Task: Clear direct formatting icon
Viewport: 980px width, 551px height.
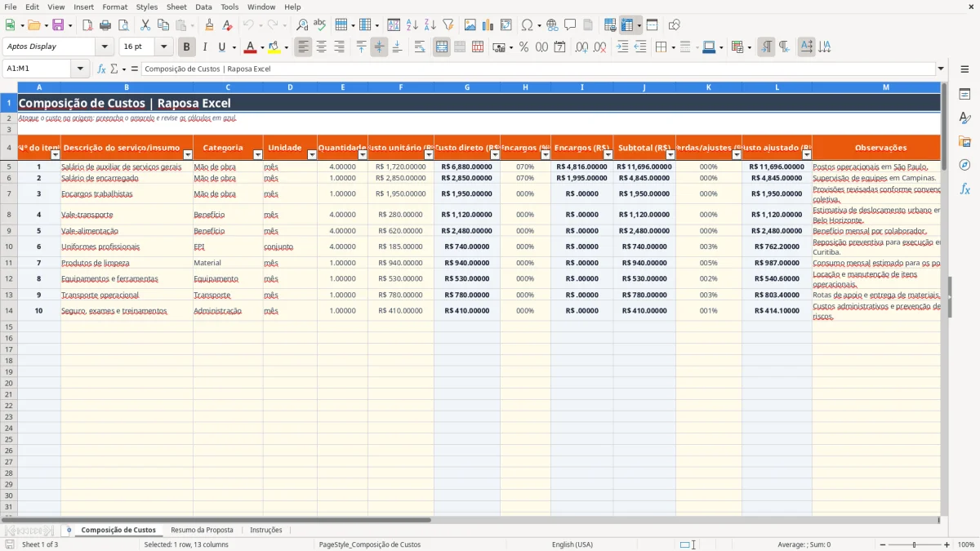Action: [228, 25]
